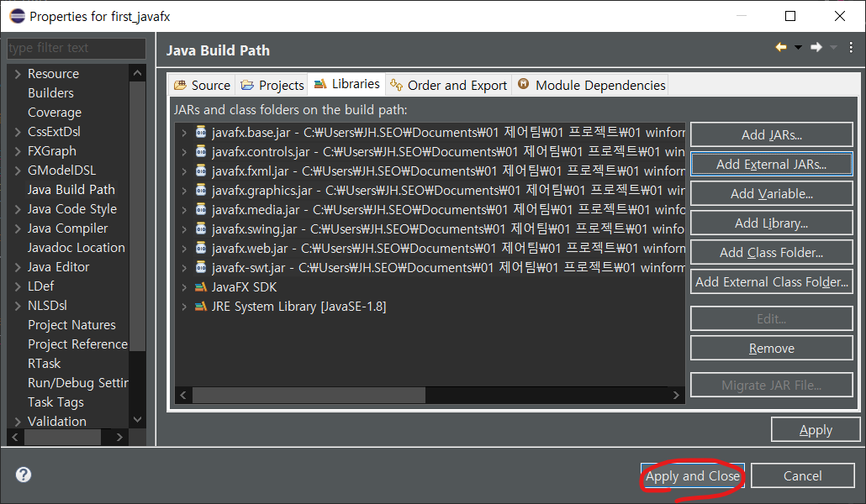Click the Add External JARs button

click(772, 164)
